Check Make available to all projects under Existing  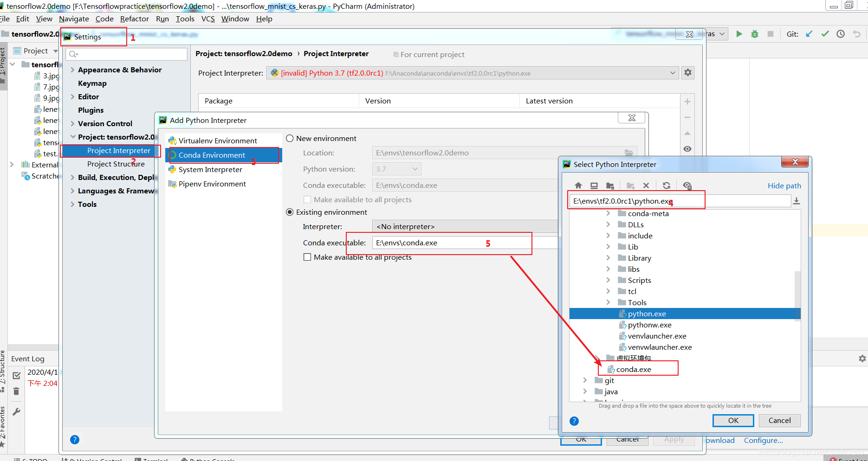click(x=307, y=257)
